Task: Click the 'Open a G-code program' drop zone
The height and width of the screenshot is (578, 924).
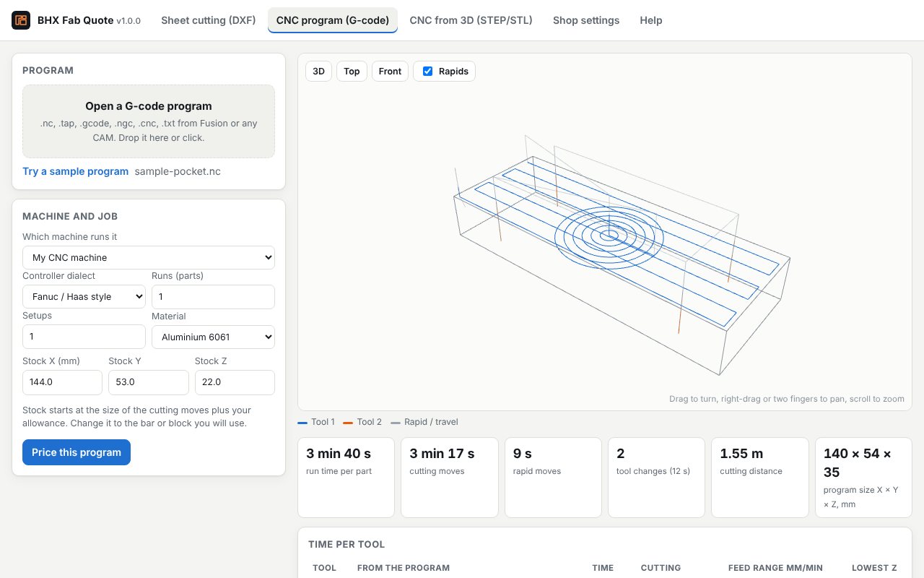Action: click(149, 121)
